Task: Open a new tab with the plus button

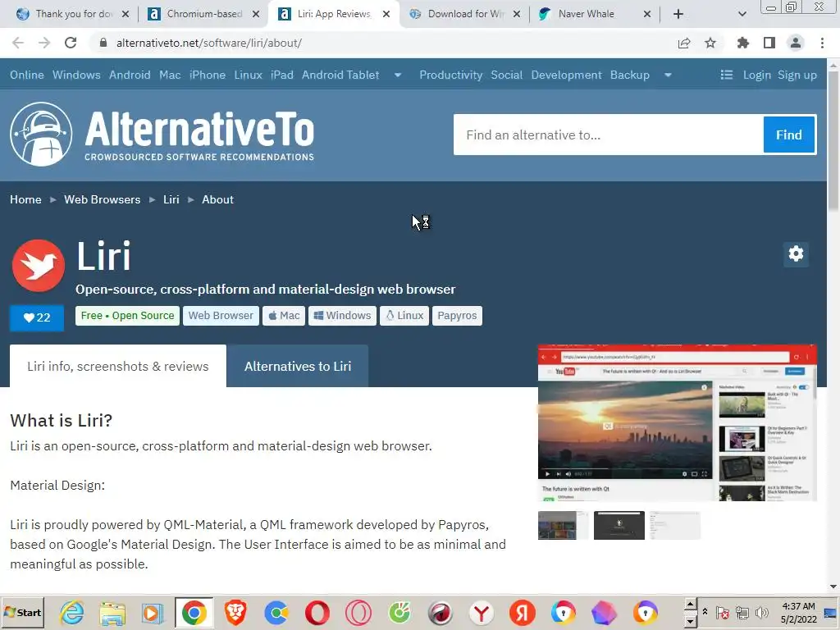Action: point(678,14)
